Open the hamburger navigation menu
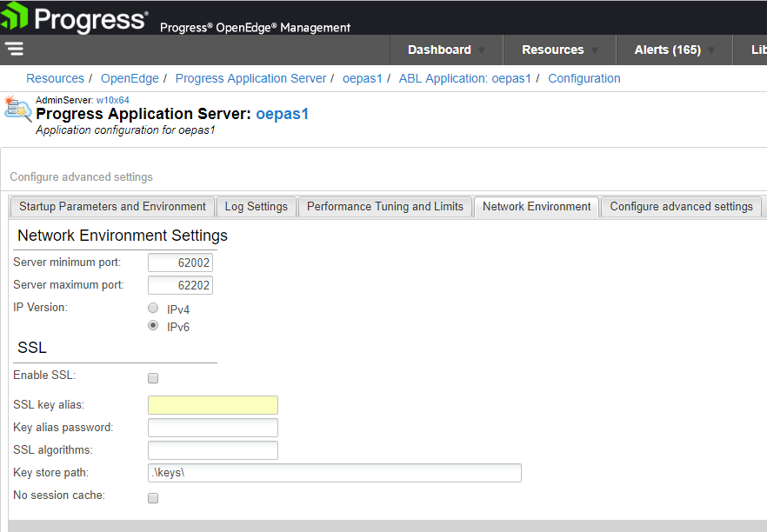767x532 pixels. coord(15,49)
